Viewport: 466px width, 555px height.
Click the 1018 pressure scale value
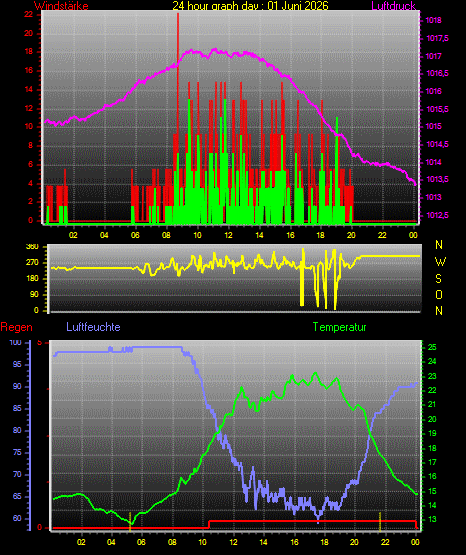coord(433,21)
